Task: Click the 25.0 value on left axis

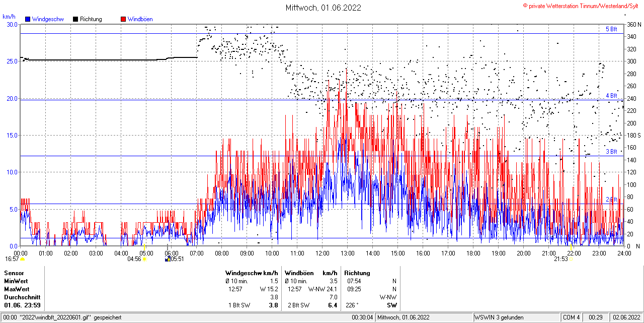Action: pos(12,61)
